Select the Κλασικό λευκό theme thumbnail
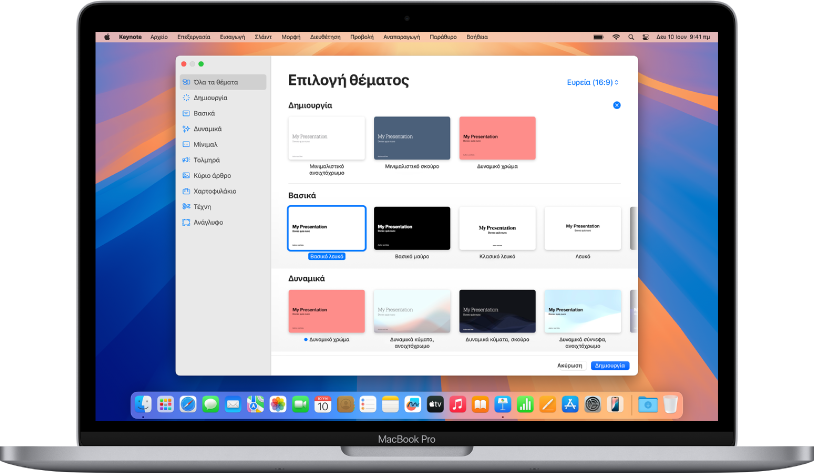The image size is (814, 473). [497, 228]
